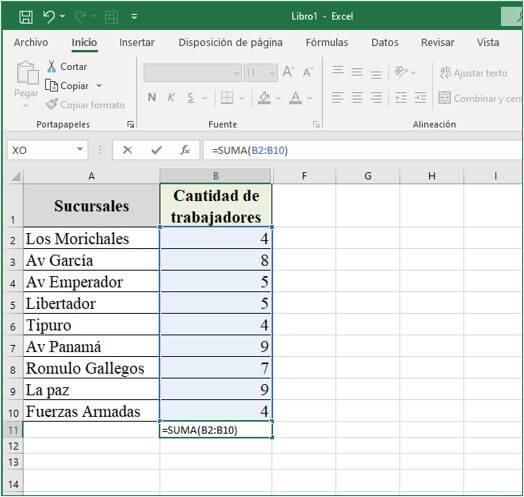Switch to the Insertar tab
The height and width of the screenshot is (497, 524).
(137, 42)
